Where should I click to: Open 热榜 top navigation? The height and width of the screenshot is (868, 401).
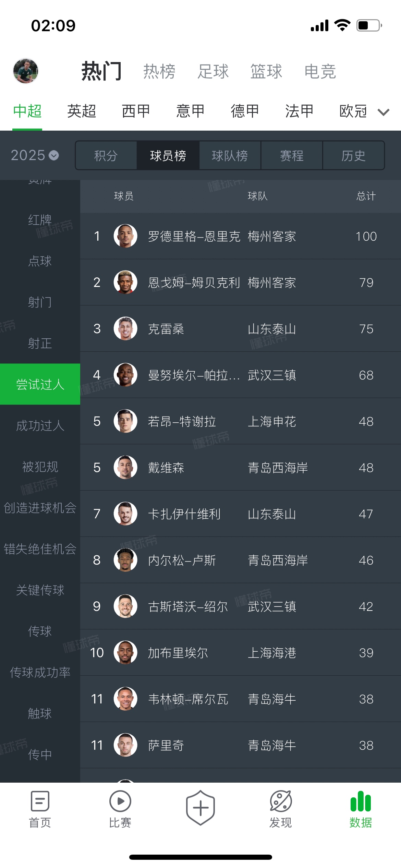159,72
